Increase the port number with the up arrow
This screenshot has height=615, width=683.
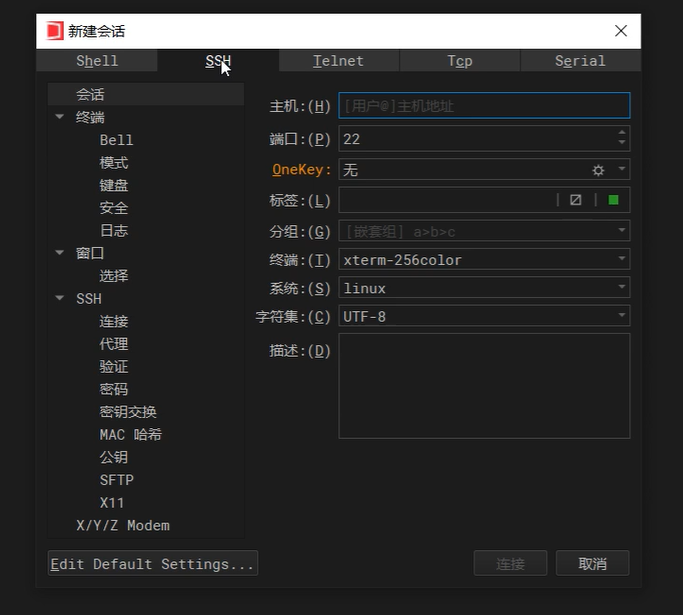click(x=622, y=132)
